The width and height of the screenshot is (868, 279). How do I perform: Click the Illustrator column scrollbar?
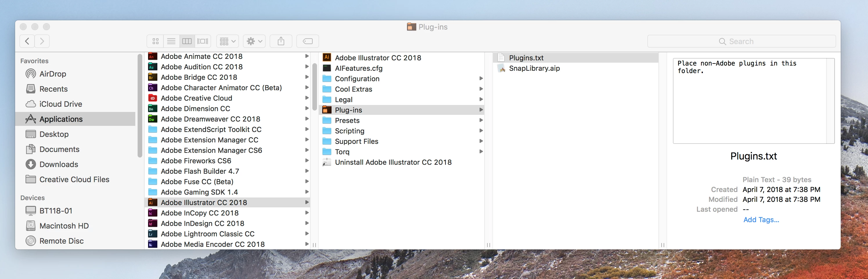point(314,87)
